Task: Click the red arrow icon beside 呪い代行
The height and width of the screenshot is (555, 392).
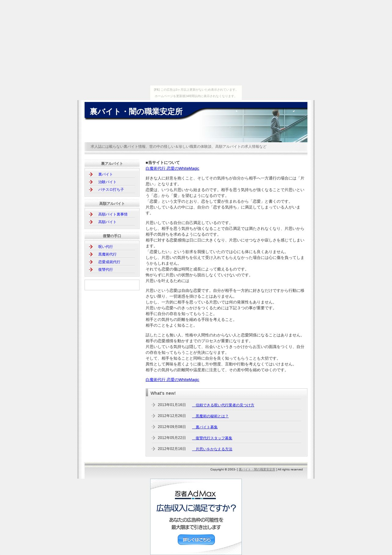Action: (91, 247)
